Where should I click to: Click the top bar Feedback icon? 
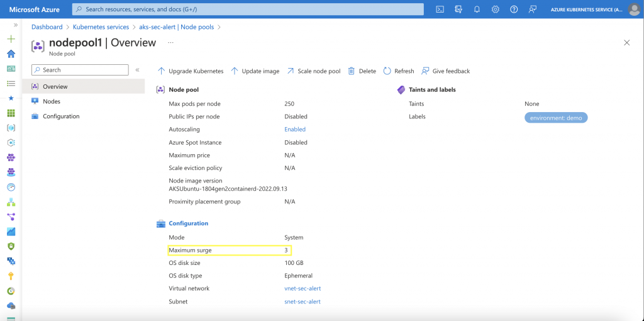coord(533,9)
